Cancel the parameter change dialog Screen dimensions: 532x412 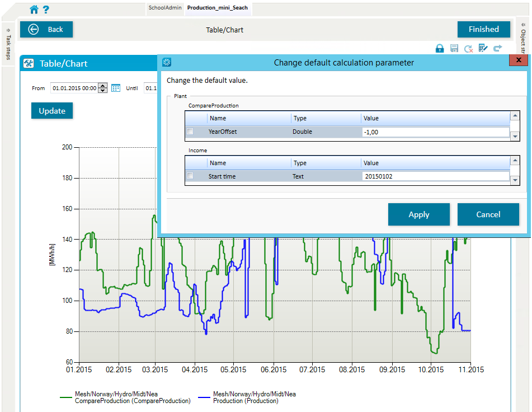(488, 214)
